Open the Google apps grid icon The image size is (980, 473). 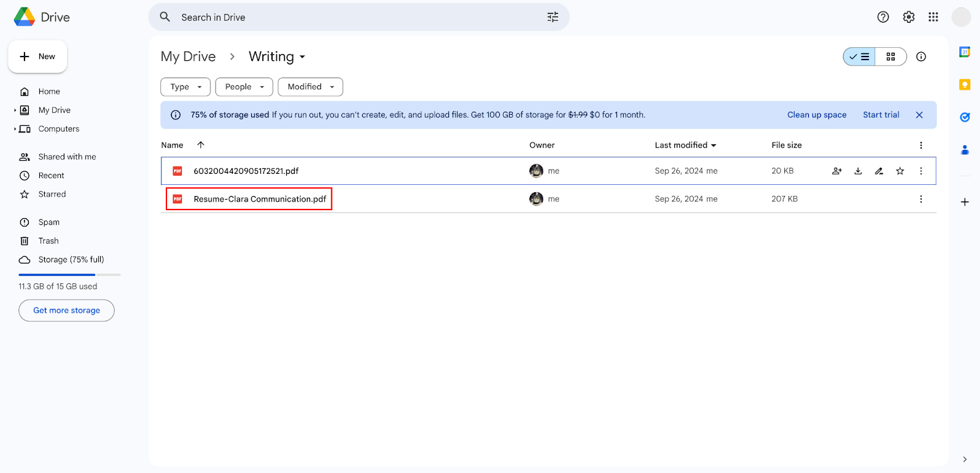point(933,17)
